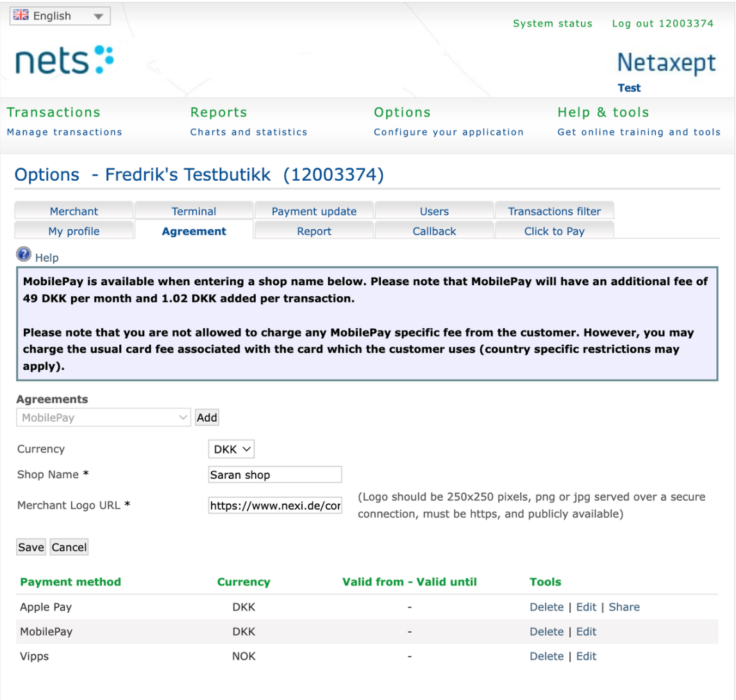The width and height of the screenshot is (736, 700).
Task: Click the Add agreement button
Action: [207, 417]
